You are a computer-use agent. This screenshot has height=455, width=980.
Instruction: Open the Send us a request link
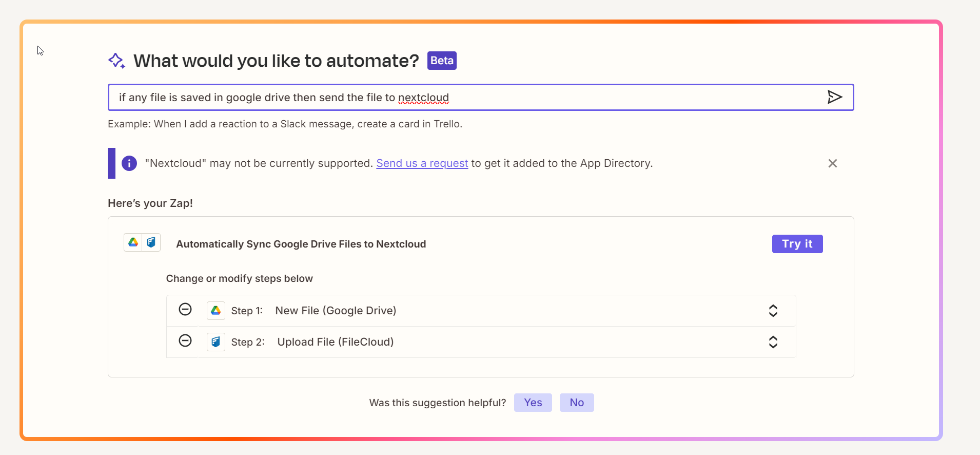point(422,163)
